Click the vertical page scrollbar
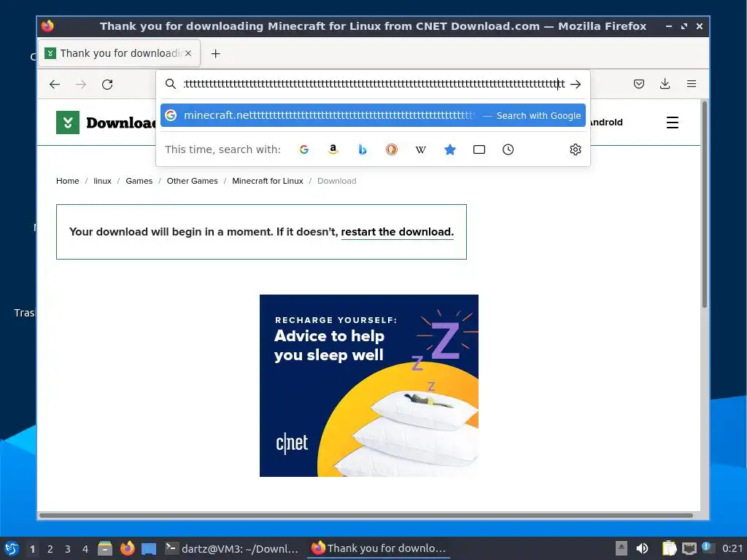Viewport: 747px width, 560px height. [705, 205]
